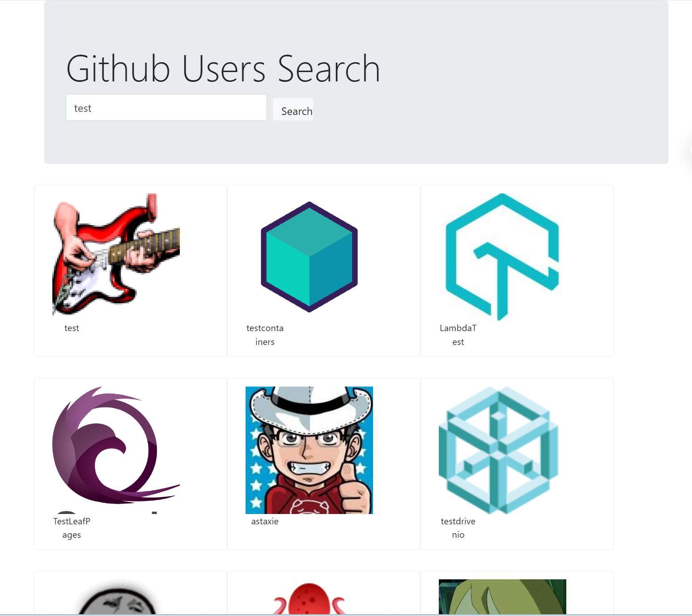Click the 'astaxie' username label
The width and height of the screenshot is (692, 616).
coord(265,521)
